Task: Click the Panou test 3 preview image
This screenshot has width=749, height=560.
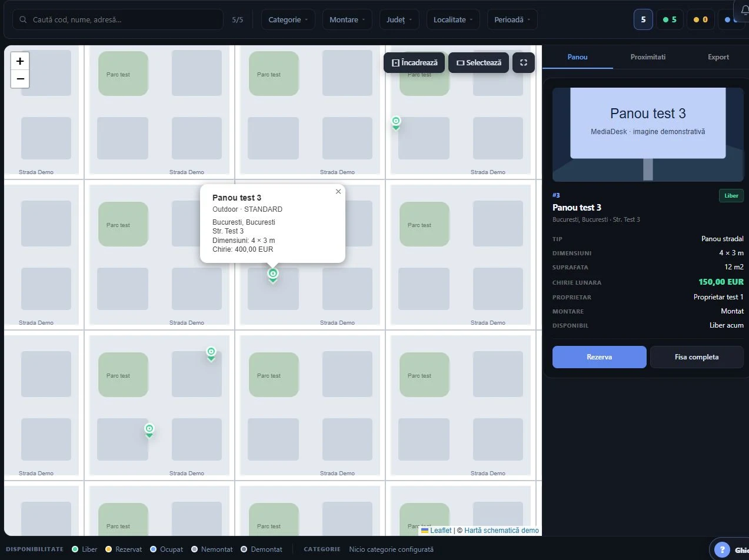Action: click(x=648, y=135)
